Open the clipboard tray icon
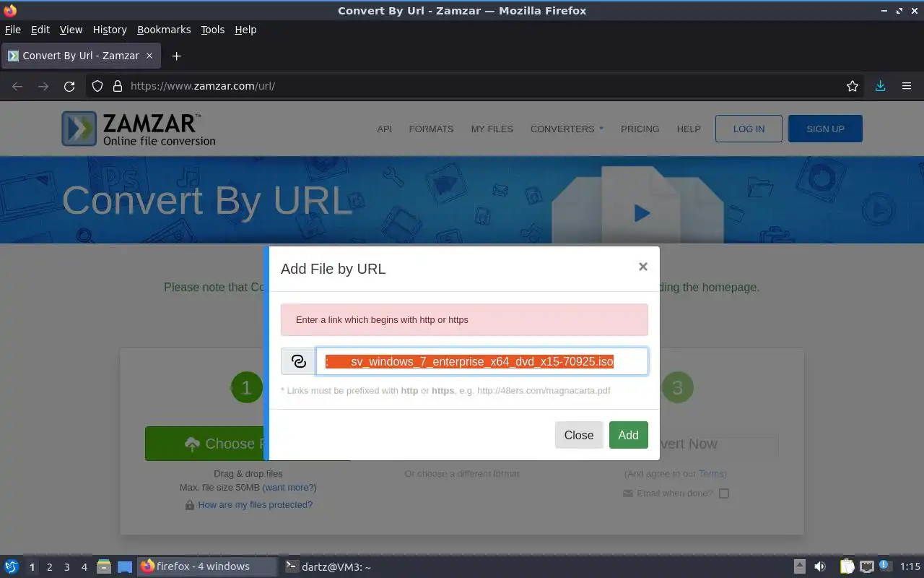The width and height of the screenshot is (924, 578). point(847,566)
